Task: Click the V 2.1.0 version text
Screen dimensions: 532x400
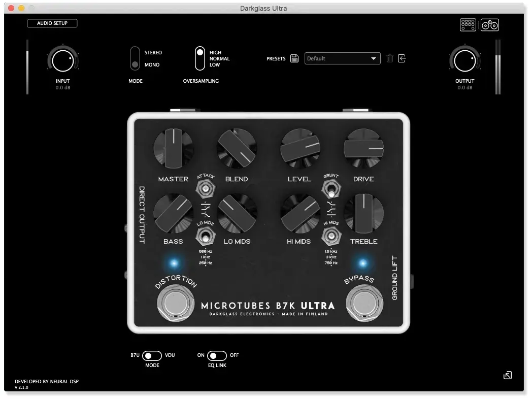Action: (21, 387)
